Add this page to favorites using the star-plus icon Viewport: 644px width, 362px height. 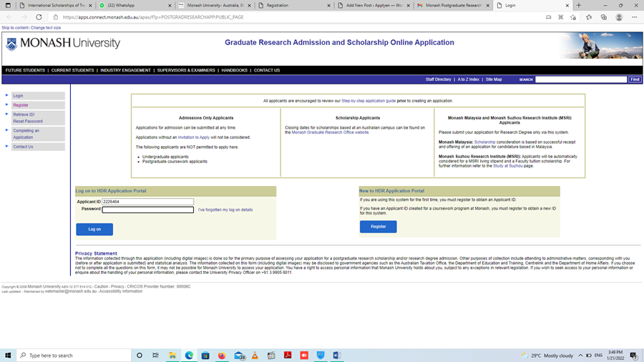click(573, 17)
